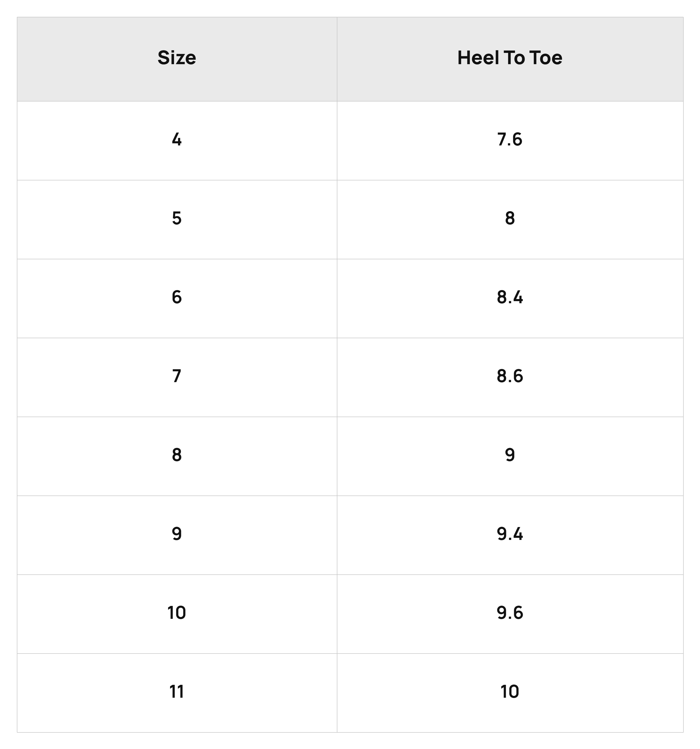
Task: Select the 8.4 measurement cell
Action: [510, 298]
